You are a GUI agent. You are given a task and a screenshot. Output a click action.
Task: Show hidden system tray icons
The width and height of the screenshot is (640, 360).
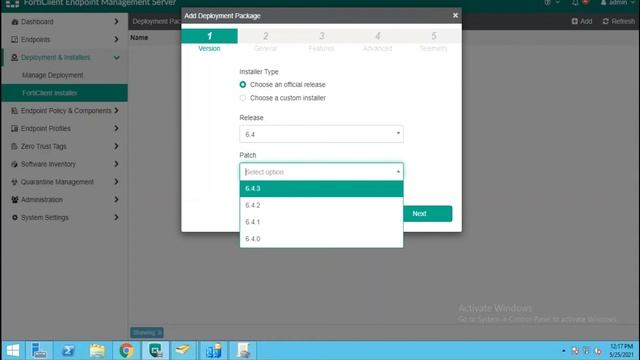coord(564,351)
